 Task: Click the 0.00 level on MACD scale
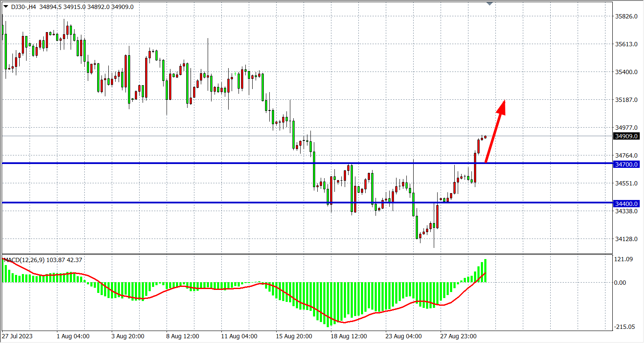tap(620, 283)
